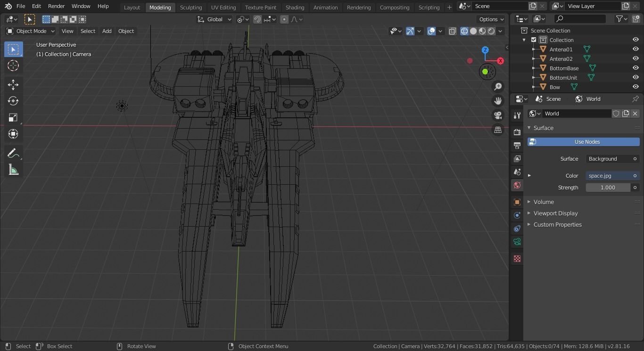The image size is (644, 351).
Task: Switch to wireframe viewport shading
Action: coord(464,31)
